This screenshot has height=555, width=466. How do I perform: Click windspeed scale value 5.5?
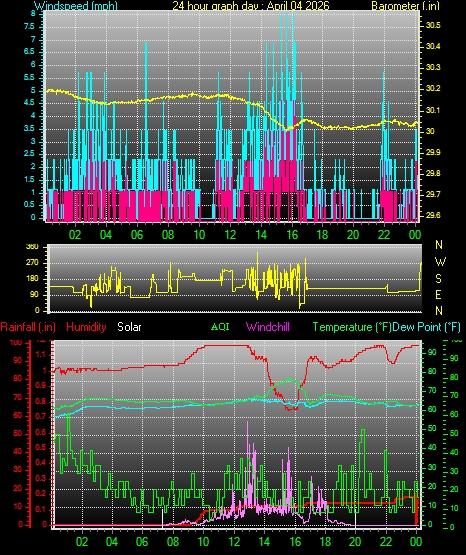click(x=29, y=78)
